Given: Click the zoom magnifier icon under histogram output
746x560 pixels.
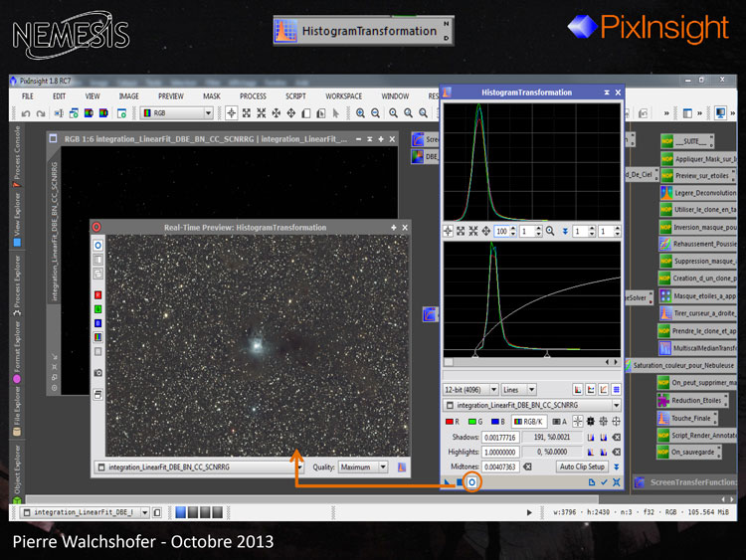Looking at the screenshot, I should (550, 231).
